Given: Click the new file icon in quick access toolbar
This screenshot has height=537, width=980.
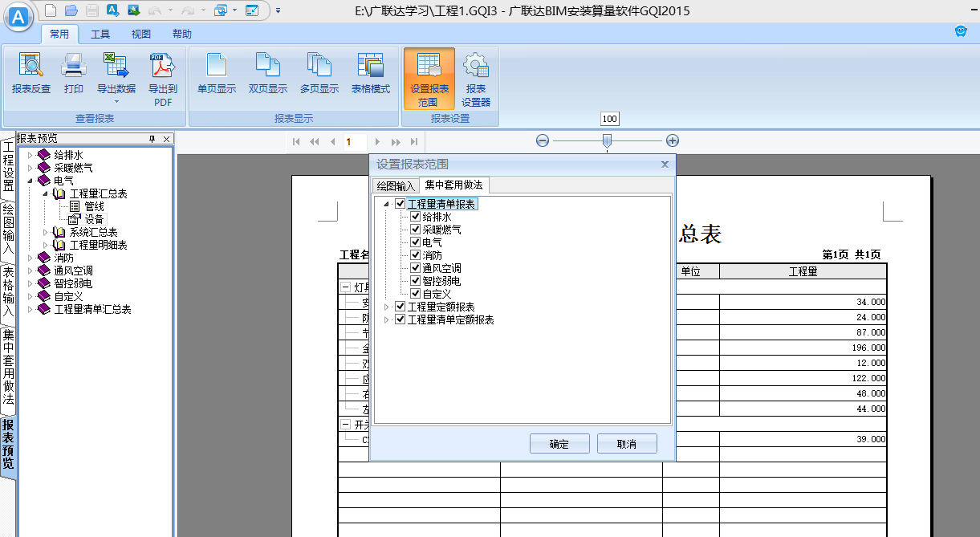Looking at the screenshot, I should tap(51, 10).
